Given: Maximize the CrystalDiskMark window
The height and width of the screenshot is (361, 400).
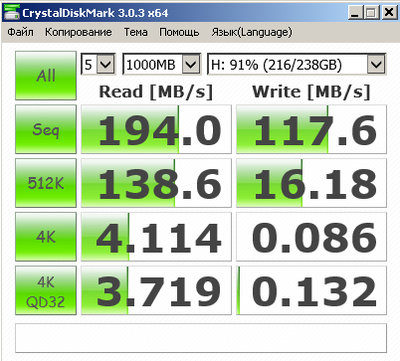Looking at the screenshot, I should click(371, 13).
